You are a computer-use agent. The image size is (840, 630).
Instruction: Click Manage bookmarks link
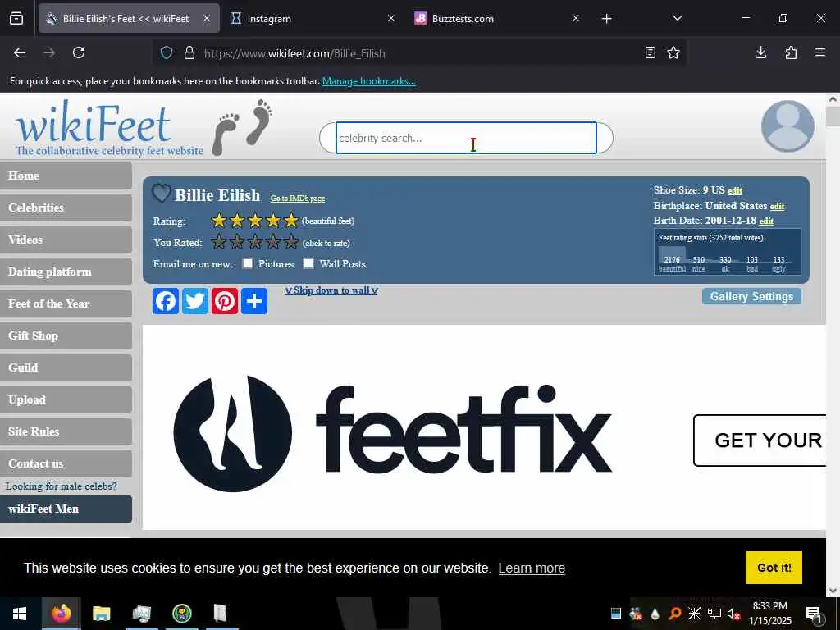pos(369,81)
